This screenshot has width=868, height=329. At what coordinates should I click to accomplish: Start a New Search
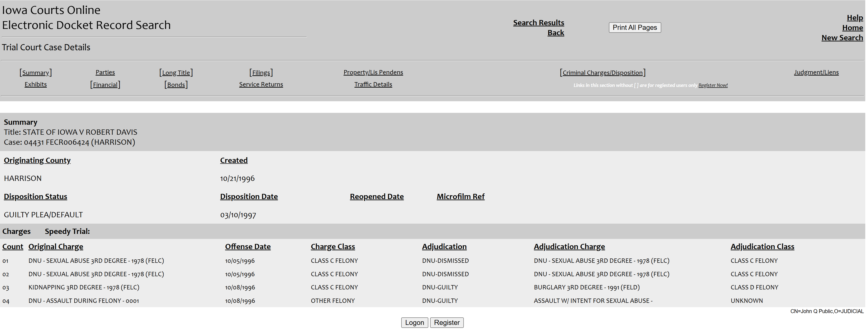[842, 38]
